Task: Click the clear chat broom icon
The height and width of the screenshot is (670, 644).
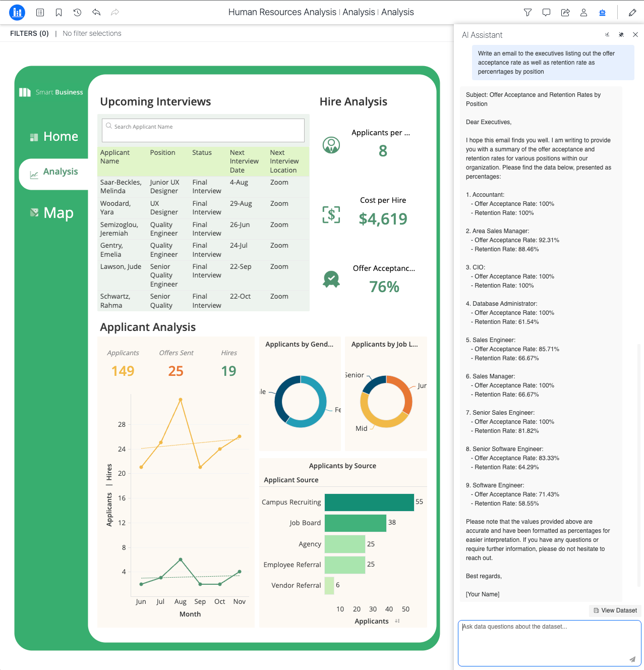Action: click(x=607, y=35)
